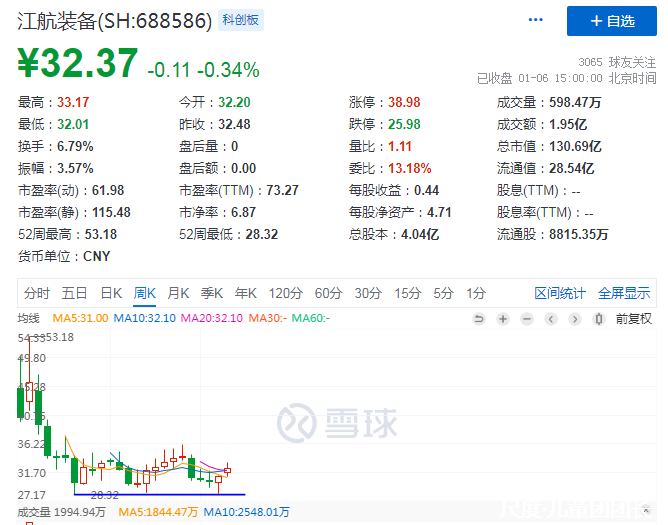Screen dimensions: 668x525
Task: Click the 成交量 1994.94万 volume label
Action: 61,512
